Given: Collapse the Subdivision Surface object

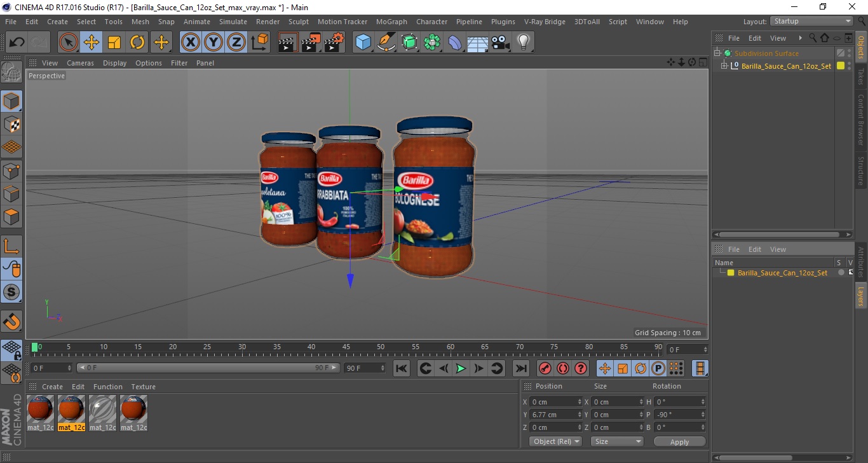Looking at the screenshot, I should tap(717, 53).
